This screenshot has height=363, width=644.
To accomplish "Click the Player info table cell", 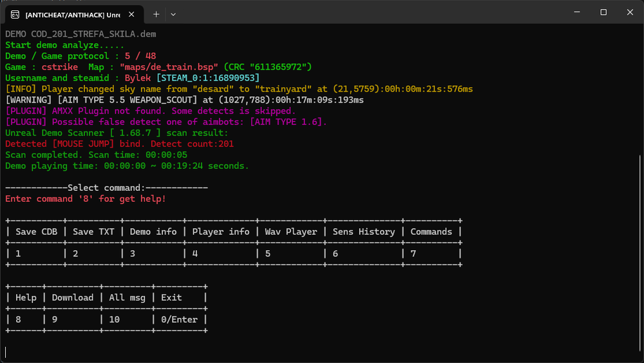I will (x=221, y=232).
